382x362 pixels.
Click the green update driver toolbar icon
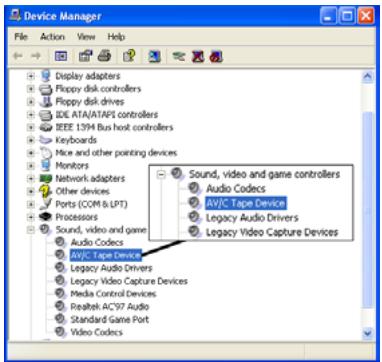[x=179, y=56]
